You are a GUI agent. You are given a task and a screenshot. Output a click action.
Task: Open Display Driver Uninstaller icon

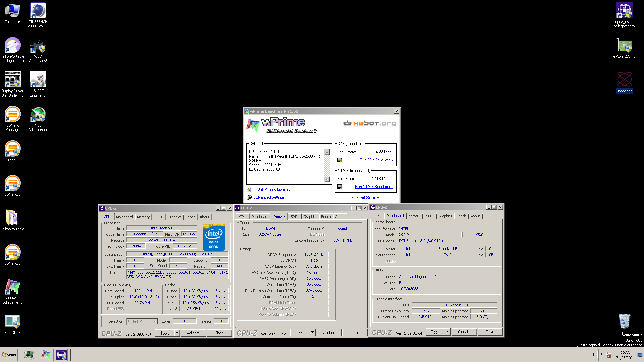pos(12,84)
